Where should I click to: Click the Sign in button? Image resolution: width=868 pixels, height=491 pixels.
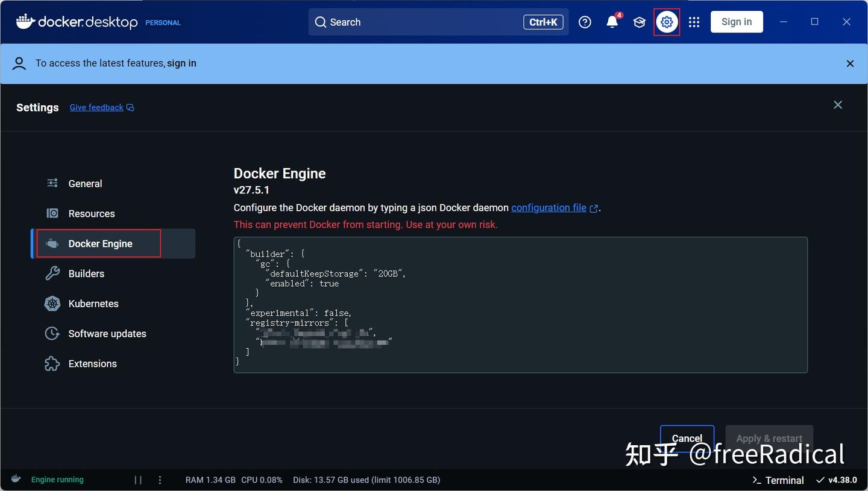[x=736, y=21]
